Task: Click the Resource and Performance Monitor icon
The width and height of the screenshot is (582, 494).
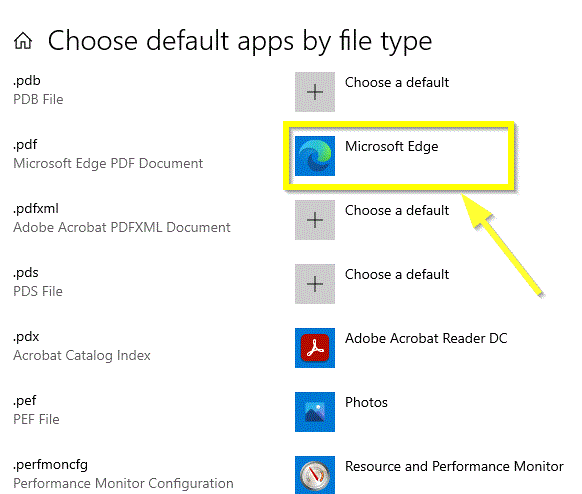Action: [x=315, y=475]
